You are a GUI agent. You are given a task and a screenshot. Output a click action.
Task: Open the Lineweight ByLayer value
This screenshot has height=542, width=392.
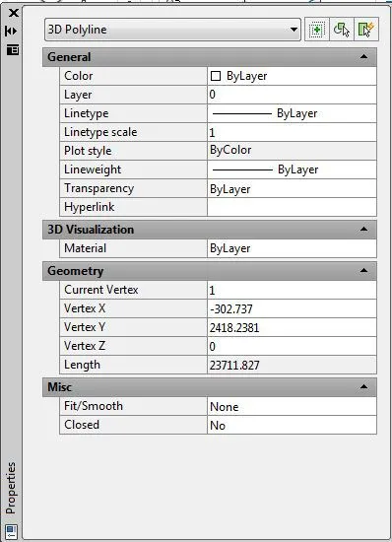tap(292, 169)
